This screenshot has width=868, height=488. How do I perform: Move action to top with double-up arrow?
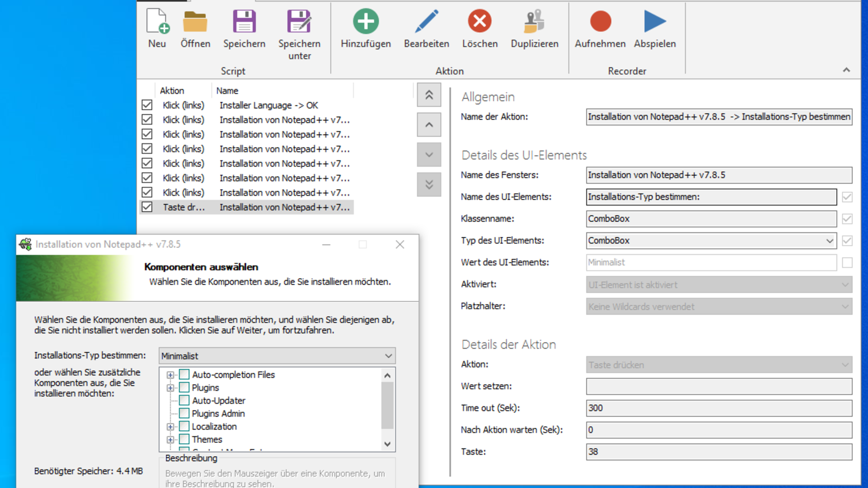[429, 95]
